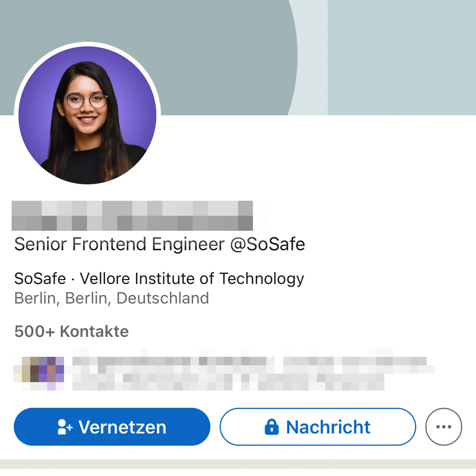The image size is (476, 476).
Task: Click the lighter right section of banner
Action: (402, 57)
